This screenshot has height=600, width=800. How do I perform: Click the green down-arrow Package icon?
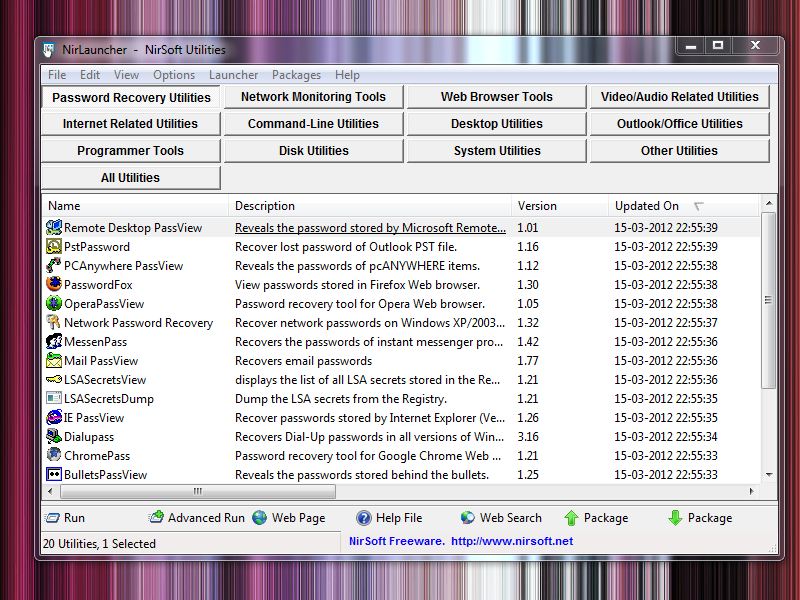(x=675, y=518)
